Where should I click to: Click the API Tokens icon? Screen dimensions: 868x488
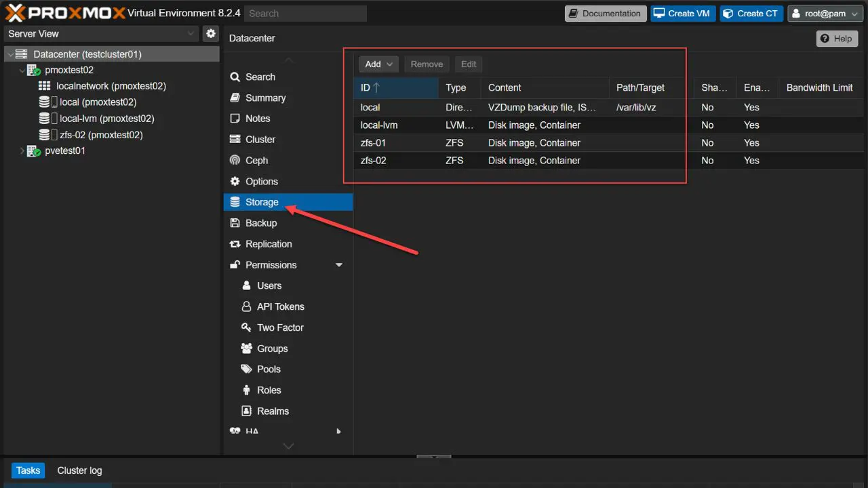tap(246, 306)
